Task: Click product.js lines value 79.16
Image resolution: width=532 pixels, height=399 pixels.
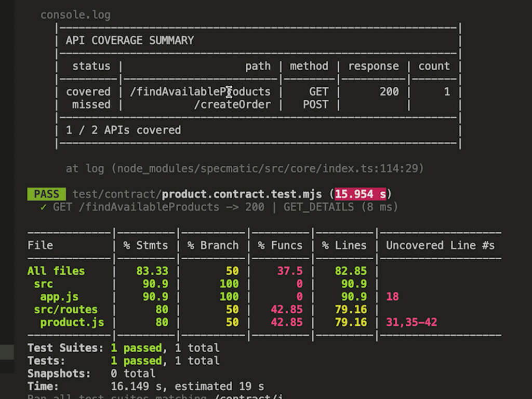Action: point(351,322)
